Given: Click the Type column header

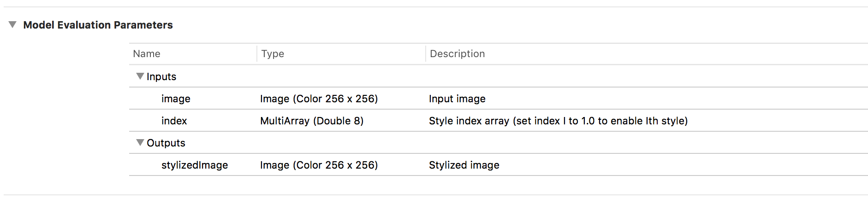Looking at the screenshot, I should 273,54.
